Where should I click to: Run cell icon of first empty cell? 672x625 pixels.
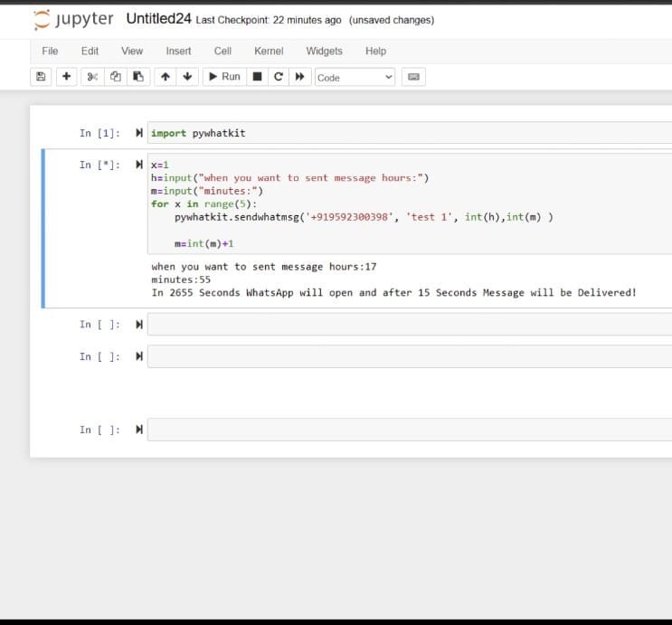click(139, 325)
